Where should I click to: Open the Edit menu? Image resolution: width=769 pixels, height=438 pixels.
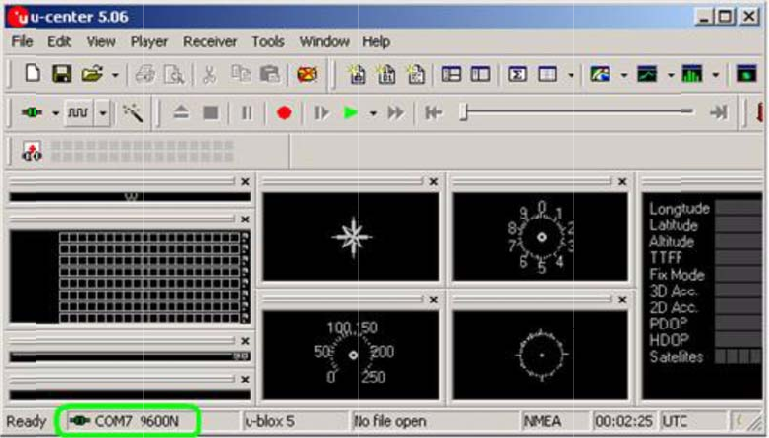coord(59,41)
